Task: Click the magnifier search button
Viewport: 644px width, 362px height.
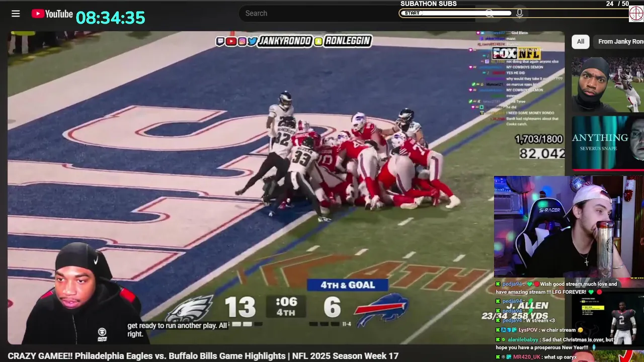Action: pyautogui.click(x=489, y=13)
